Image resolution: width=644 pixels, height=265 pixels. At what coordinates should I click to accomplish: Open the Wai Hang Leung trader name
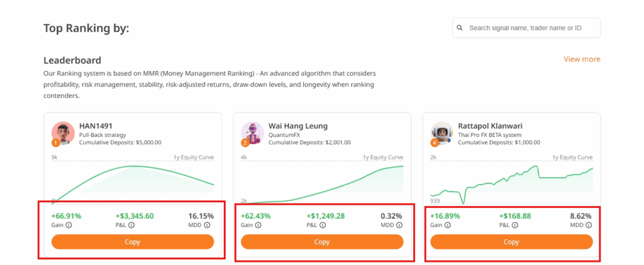(x=298, y=126)
